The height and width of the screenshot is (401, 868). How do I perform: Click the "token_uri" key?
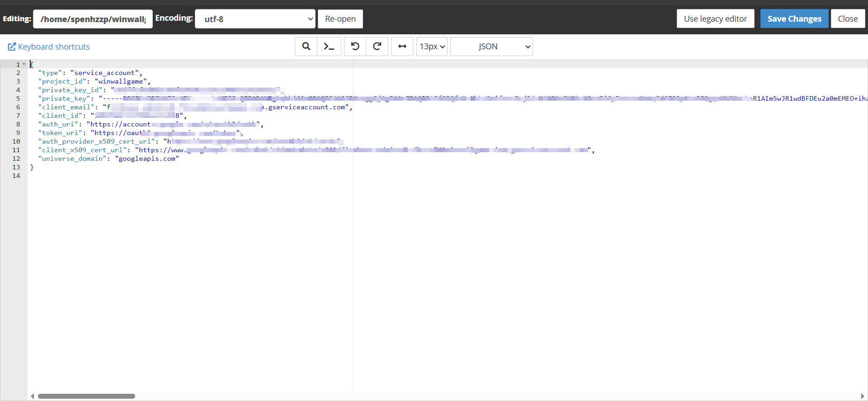60,133
